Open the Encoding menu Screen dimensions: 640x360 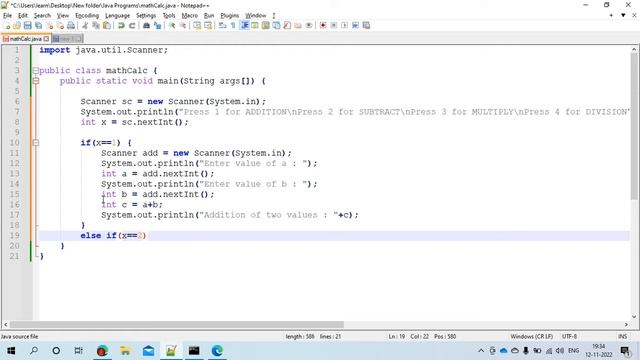[87, 16]
